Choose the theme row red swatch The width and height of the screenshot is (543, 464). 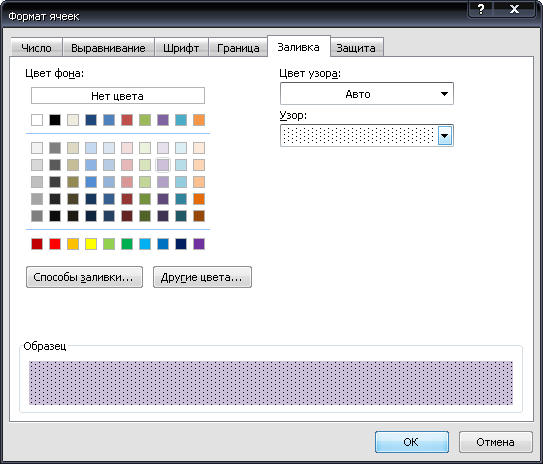(x=127, y=120)
